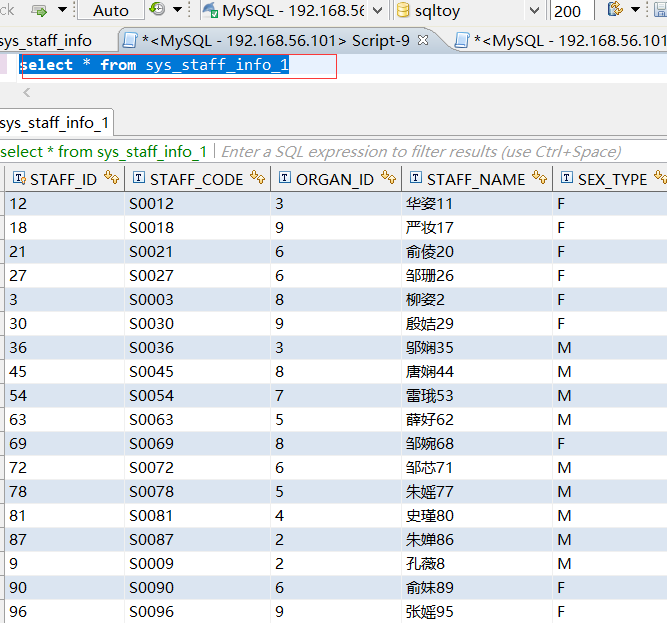Close the Script-9 editor tab
The height and width of the screenshot is (623, 667).
click(x=423, y=41)
